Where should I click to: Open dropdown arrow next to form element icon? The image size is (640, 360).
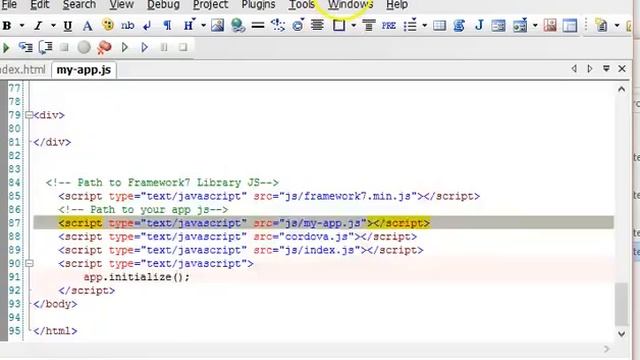pyautogui.click(x=535, y=26)
